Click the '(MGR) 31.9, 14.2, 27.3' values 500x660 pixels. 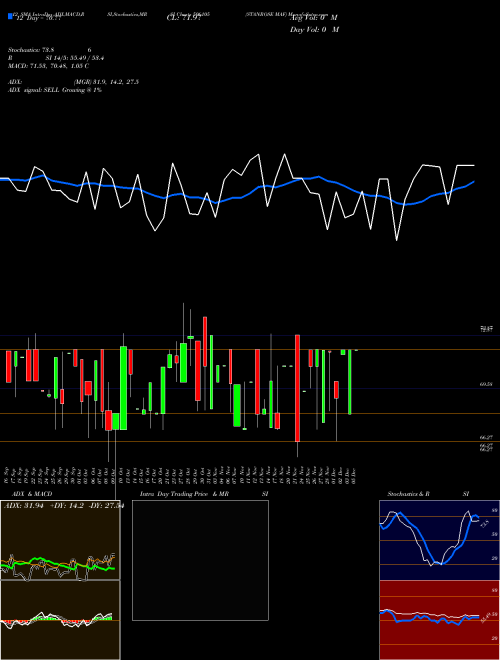click(x=106, y=82)
